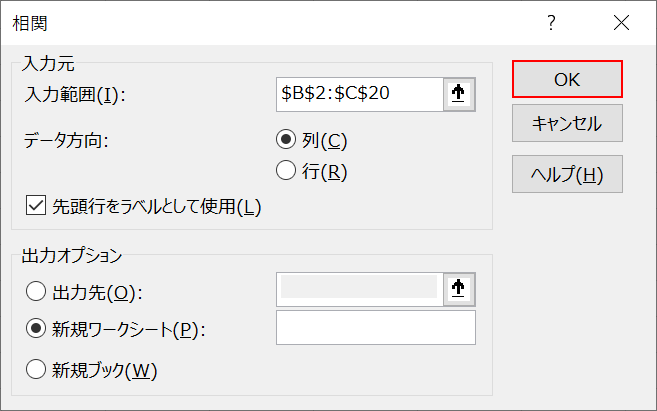The width and height of the screenshot is (657, 411).
Task: Select 新規ワークシート(P) radio button
Action: tap(37, 328)
